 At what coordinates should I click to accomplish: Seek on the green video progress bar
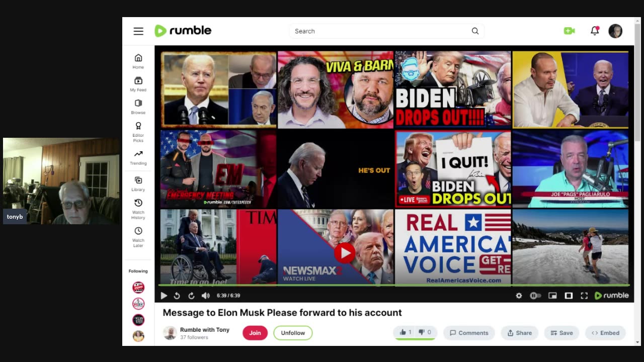(x=394, y=286)
